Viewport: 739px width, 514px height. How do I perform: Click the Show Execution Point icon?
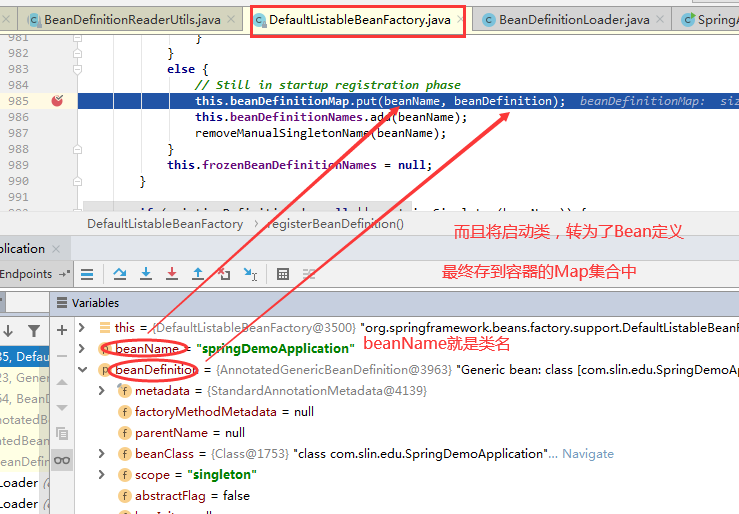coord(87,274)
